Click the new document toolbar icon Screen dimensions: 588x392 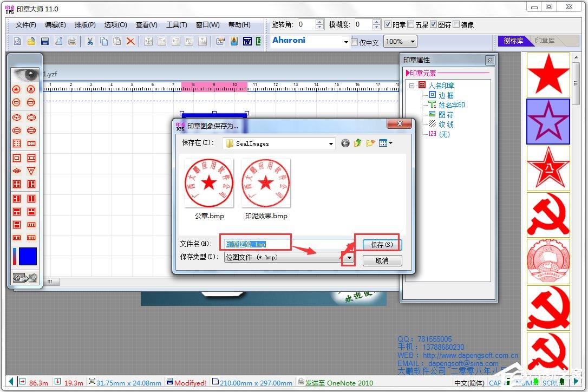click(x=17, y=41)
